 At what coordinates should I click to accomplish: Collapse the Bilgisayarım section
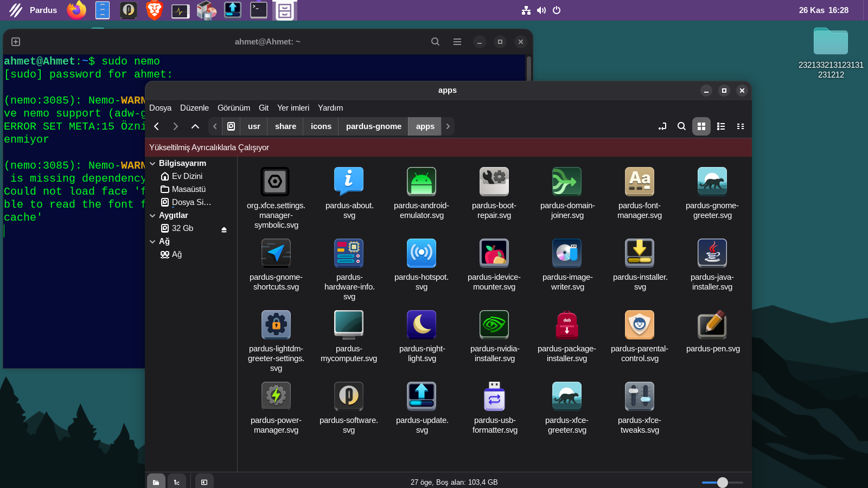point(152,163)
